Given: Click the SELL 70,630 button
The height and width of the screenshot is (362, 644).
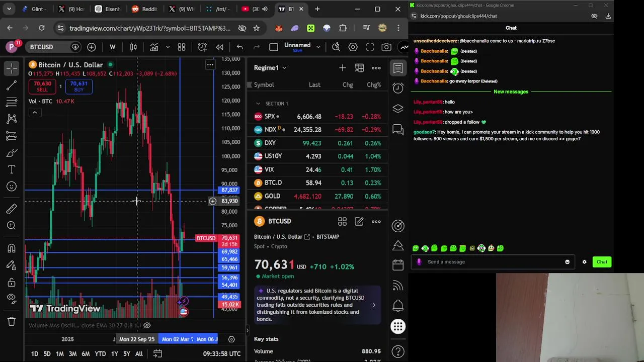Looking at the screenshot, I should 42,86.
